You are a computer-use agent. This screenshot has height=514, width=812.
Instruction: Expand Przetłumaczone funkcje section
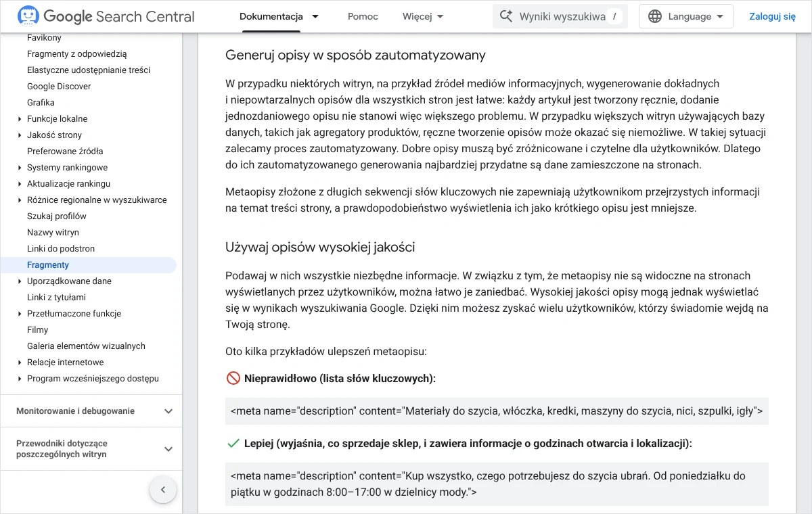pyautogui.click(x=20, y=314)
